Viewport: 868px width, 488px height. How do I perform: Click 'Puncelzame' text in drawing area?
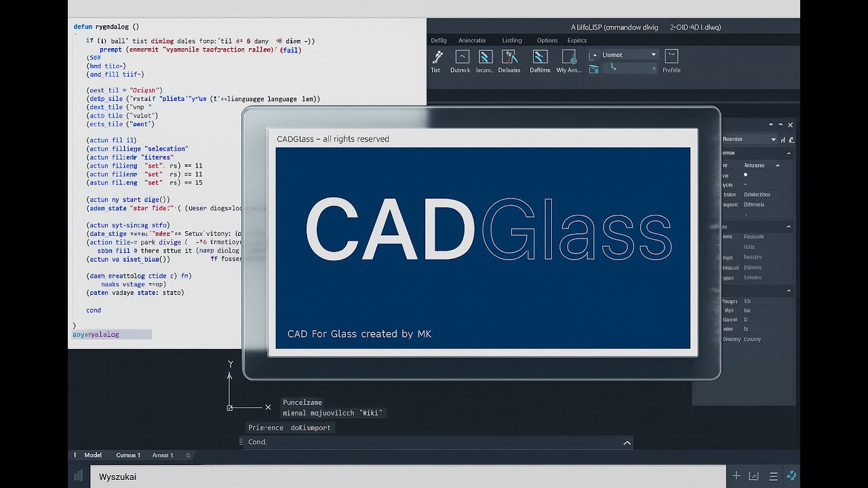pyautogui.click(x=302, y=403)
